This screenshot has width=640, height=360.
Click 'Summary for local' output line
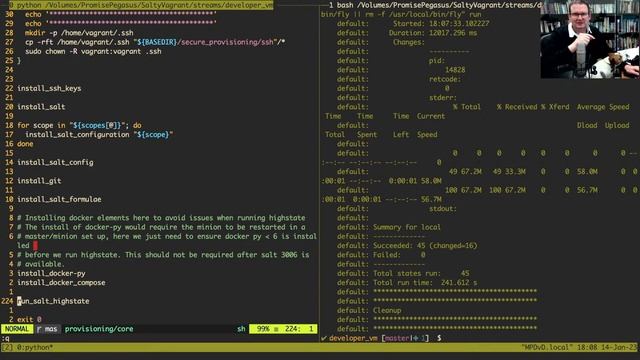[x=407, y=227]
